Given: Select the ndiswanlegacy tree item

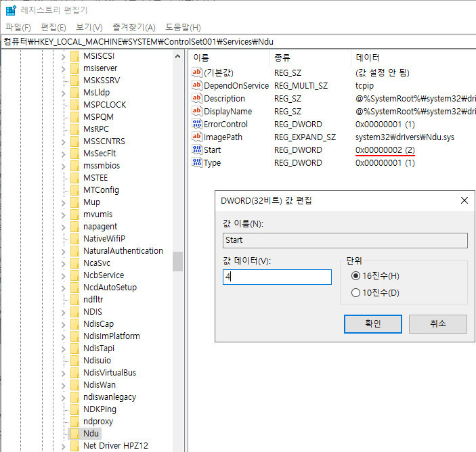Looking at the screenshot, I should [x=110, y=397].
